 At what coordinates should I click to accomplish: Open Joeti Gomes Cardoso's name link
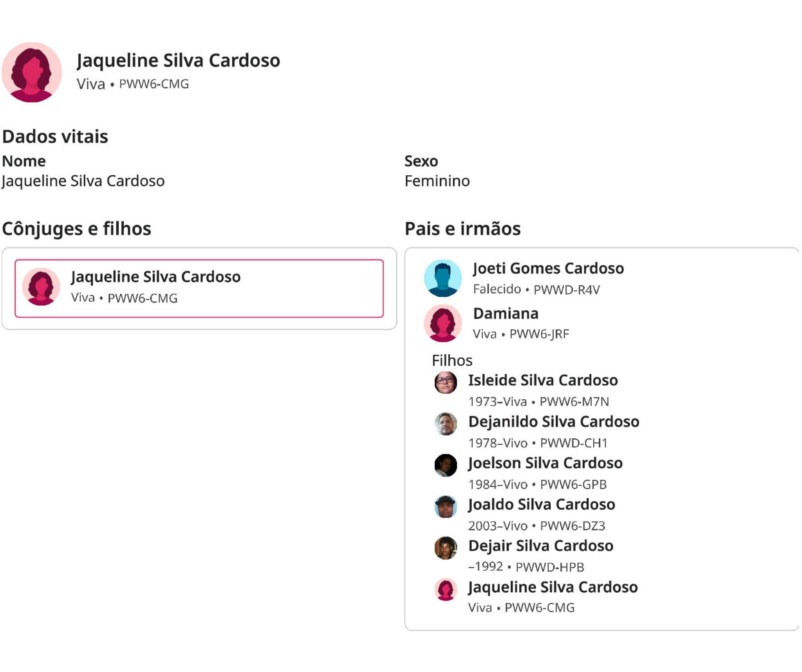pos(548,268)
